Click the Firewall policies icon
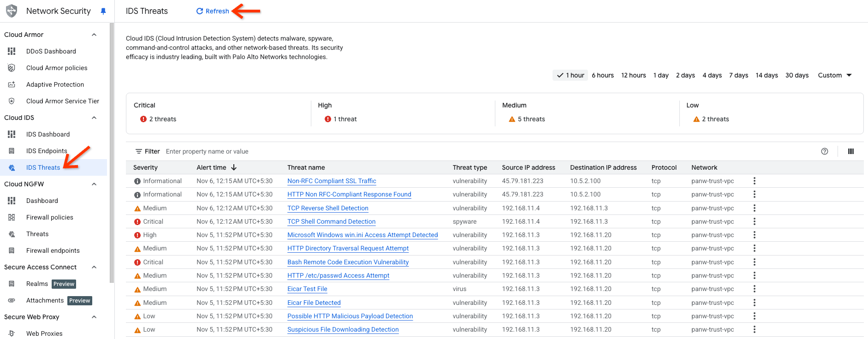 click(x=12, y=217)
